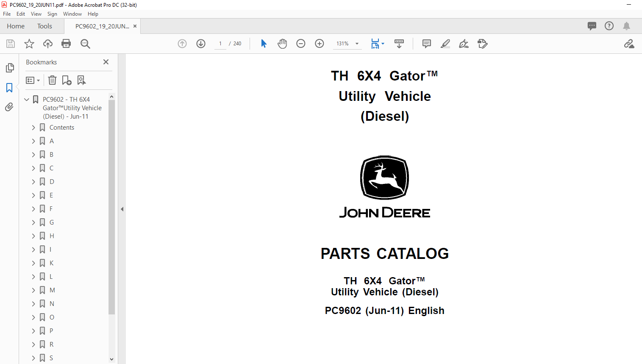Click the scrolling mode keyboard icon
642x364 pixels.
[399, 44]
